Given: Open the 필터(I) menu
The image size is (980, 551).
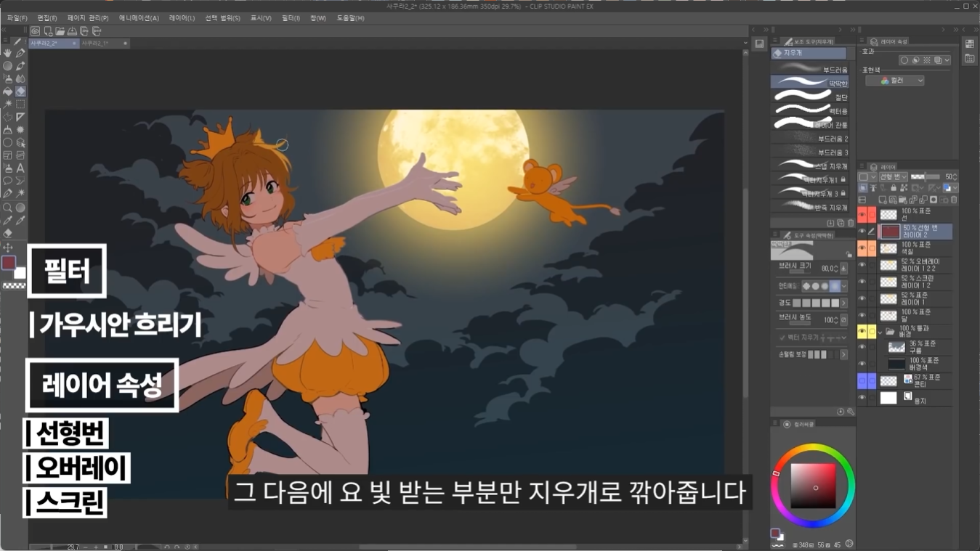Looking at the screenshot, I should [291, 17].
